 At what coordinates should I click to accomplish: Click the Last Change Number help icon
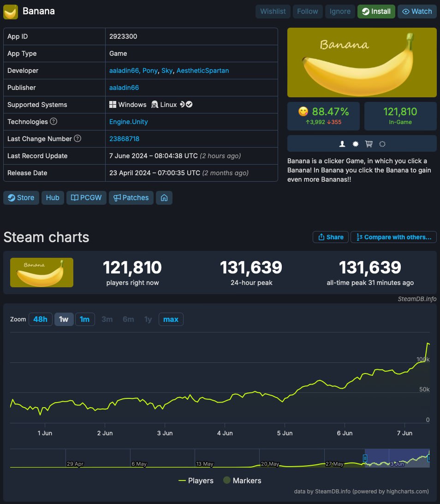click(77, 139)
